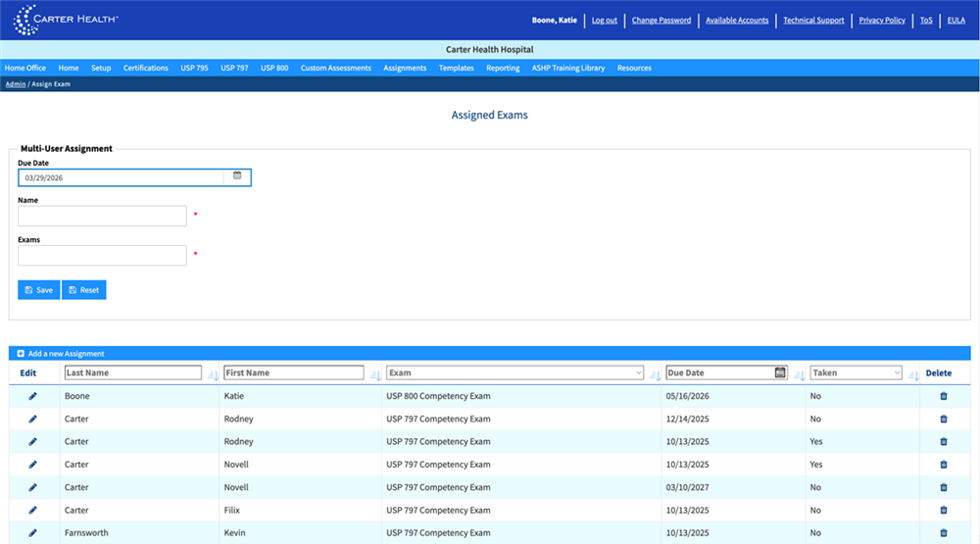980x544 pixels.
Task: Sort by First Name column icon
Action: 375,374
